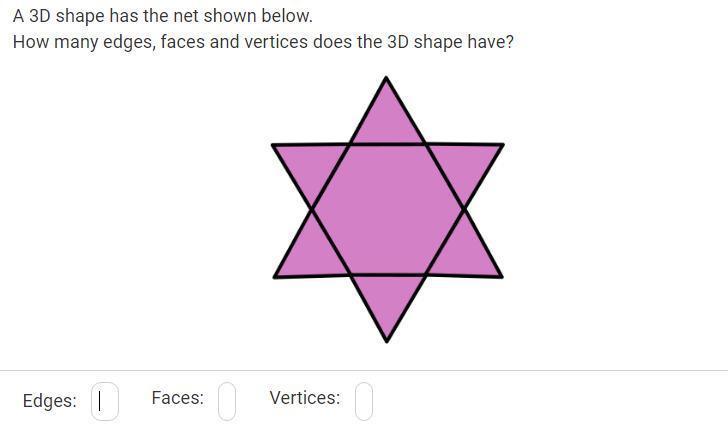Click the "Faces:" label text
This screenshot has width=728, height=441.
(x=177, y=398)
